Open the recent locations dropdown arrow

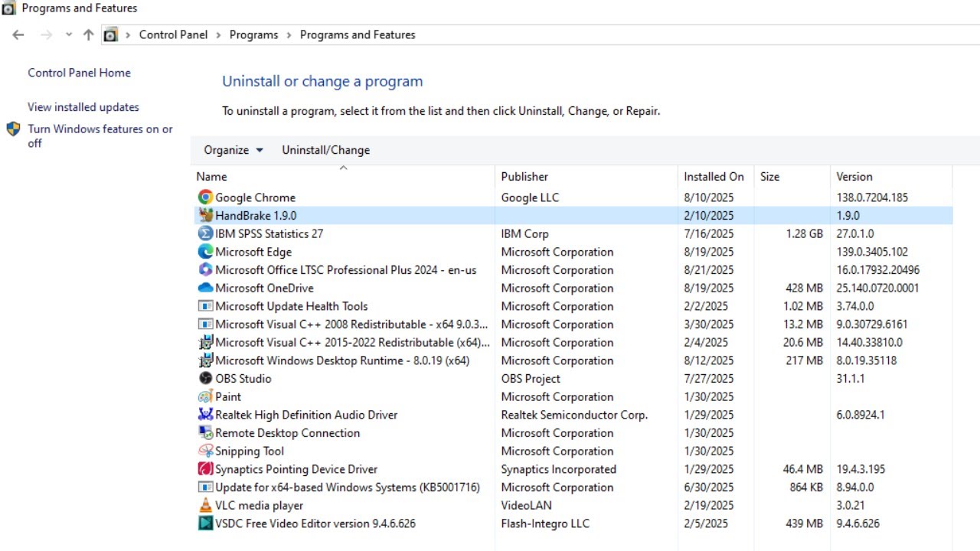click(69, 34)
